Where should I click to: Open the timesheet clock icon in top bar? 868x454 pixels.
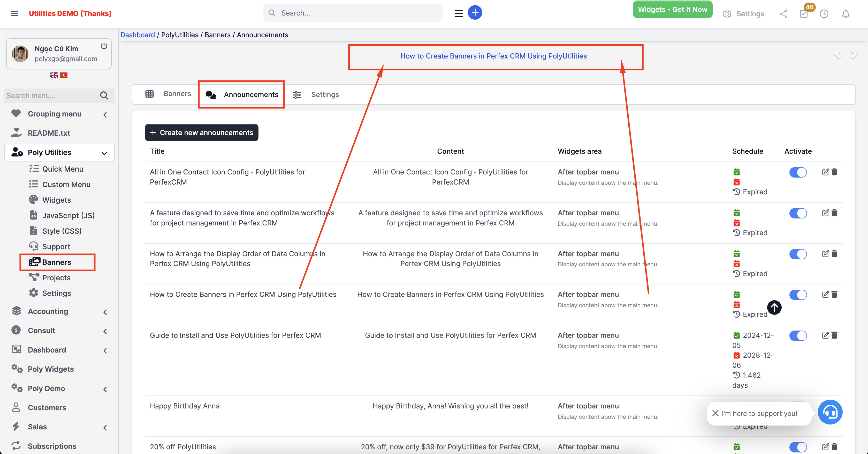pos(824,14)
